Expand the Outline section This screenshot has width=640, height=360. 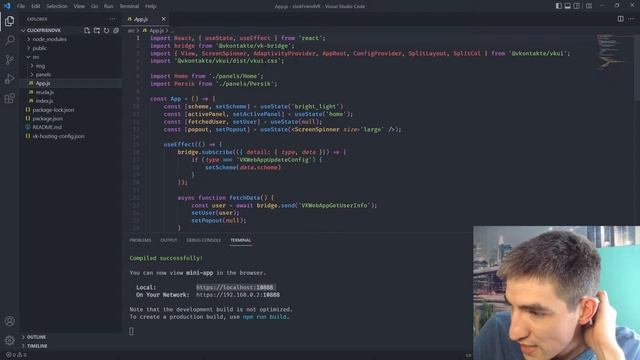click(x=71, y=337)
